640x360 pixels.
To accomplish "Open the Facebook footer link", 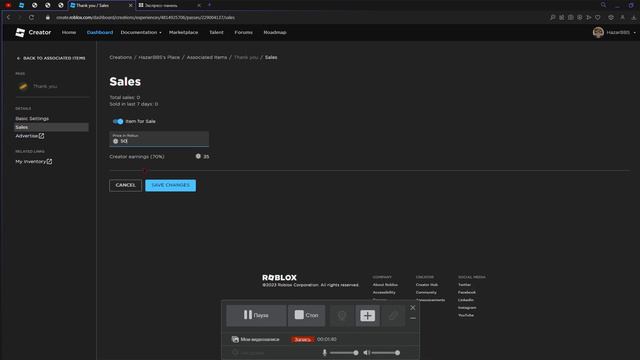I will (467, 293).
